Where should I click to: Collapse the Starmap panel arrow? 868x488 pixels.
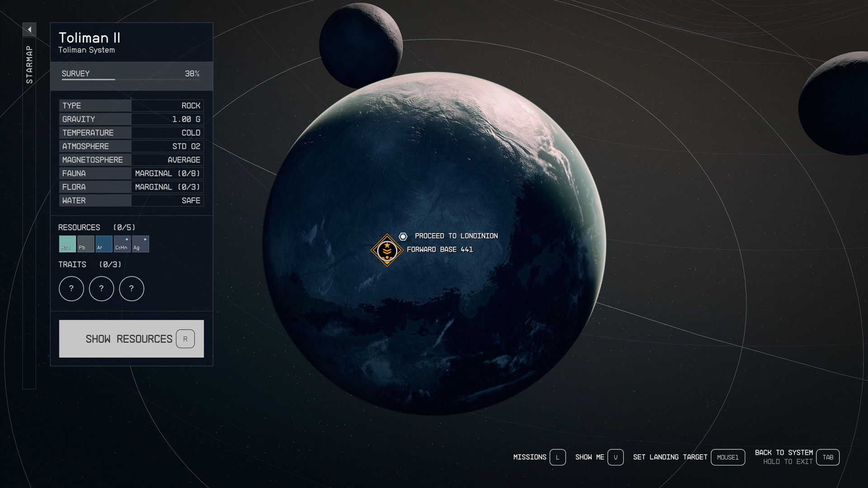(29, 30)
